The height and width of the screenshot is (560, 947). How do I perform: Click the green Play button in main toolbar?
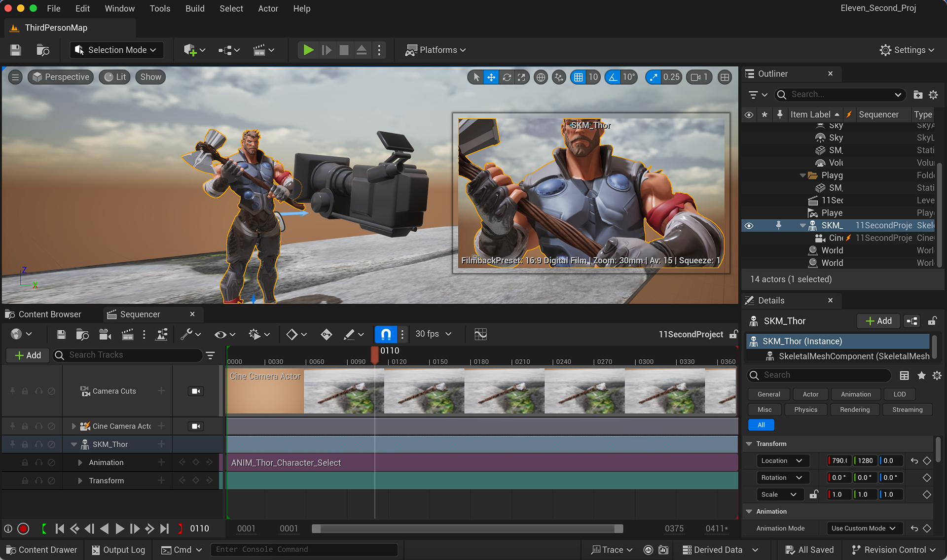point(308,50)
